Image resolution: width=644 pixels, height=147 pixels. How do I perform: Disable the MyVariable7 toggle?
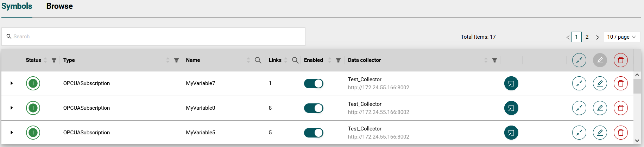tap(313, 83)
